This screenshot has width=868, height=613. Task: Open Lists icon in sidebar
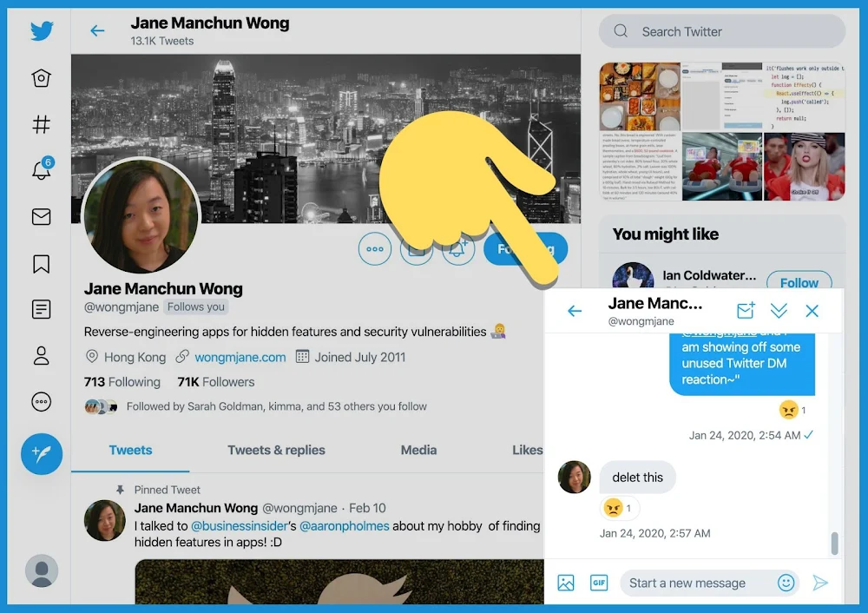click(x=42, y=309)
